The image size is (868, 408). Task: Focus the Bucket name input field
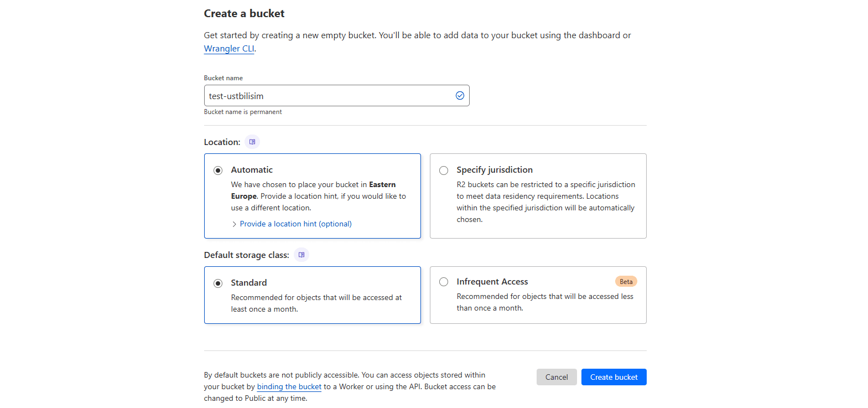click(x=329, y=96)
